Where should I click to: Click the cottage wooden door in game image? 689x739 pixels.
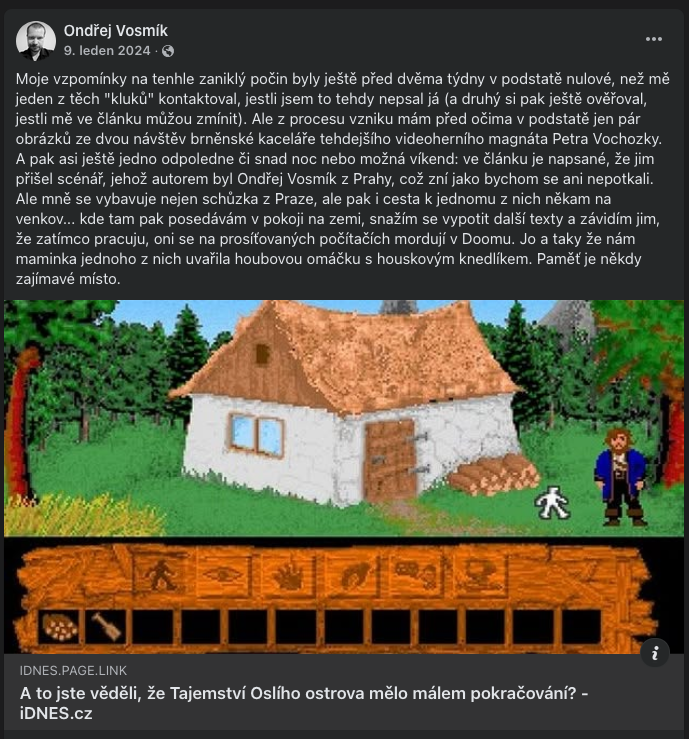(391, 460)
